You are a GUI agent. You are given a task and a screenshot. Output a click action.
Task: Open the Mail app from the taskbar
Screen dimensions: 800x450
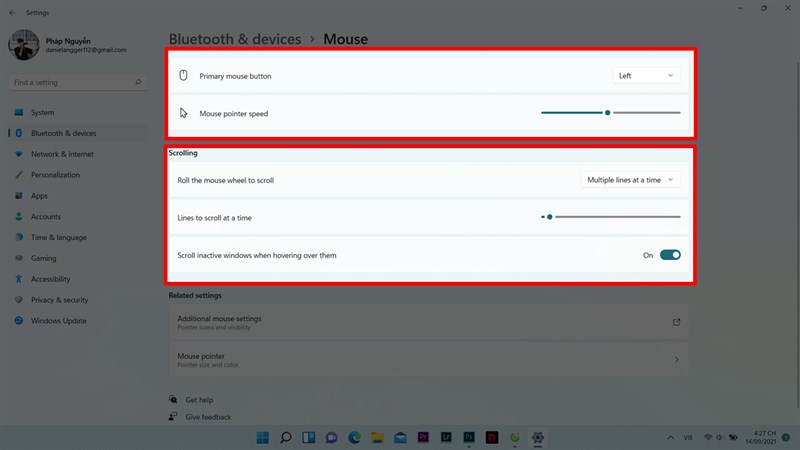(x=401, y=437)
